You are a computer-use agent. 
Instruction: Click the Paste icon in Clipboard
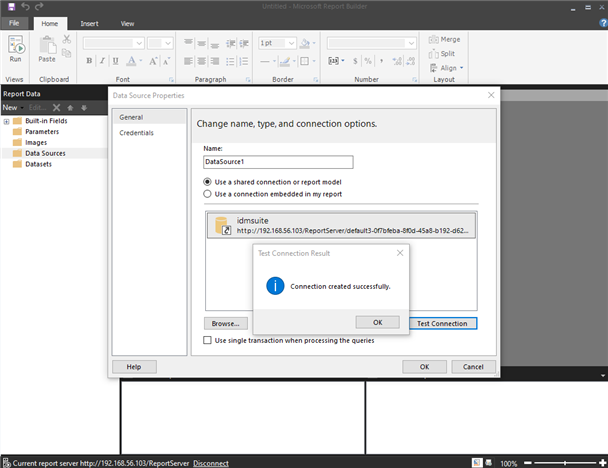[47, 47]
